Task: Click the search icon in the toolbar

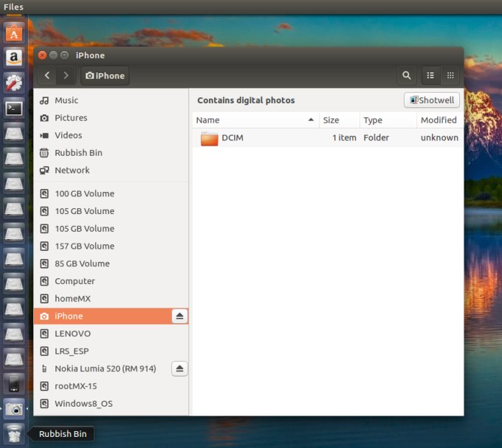Action: [x=406, y=75]
